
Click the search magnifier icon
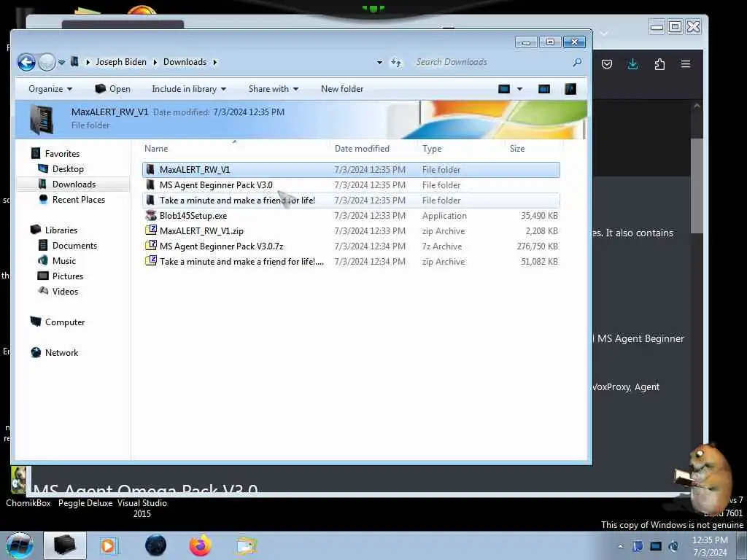pyautogui.click(x=577, y=62)
